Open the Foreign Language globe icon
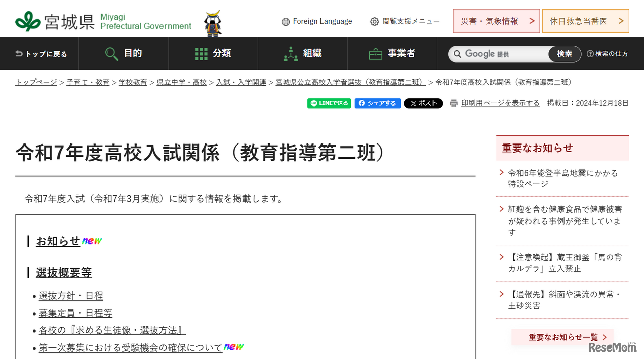This screenshot has height=359, width=644. coord(285,21)
